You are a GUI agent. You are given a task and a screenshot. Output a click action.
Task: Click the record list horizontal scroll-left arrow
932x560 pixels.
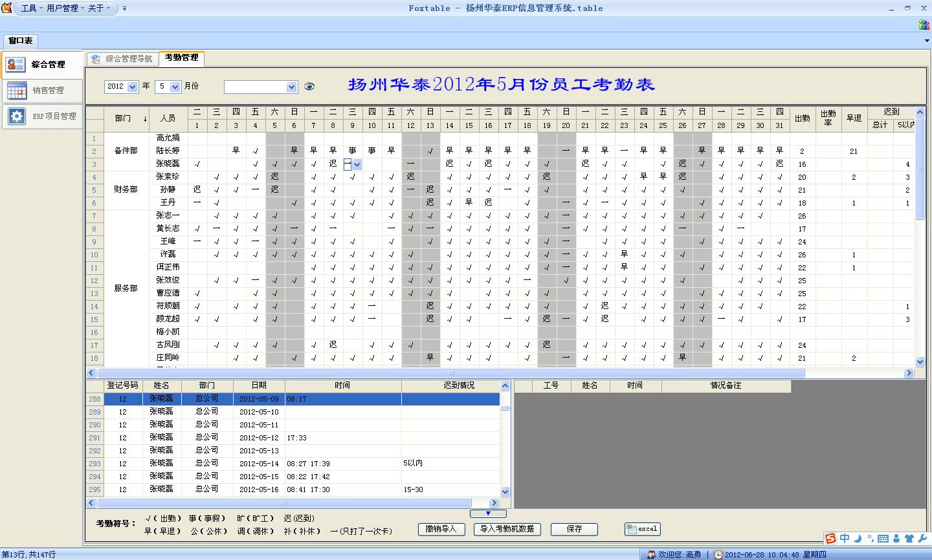click(x=91, y=502)
